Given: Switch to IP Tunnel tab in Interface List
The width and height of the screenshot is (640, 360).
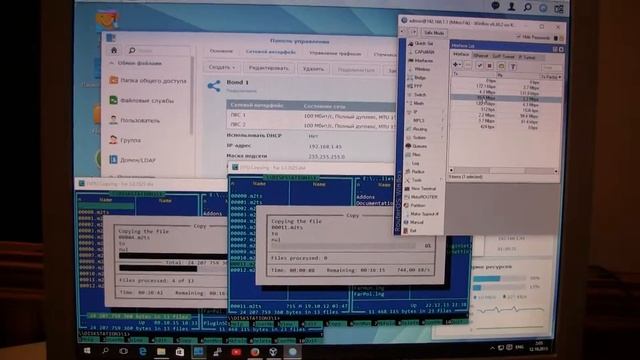Looking at the screenshot, I should (x=527, y=58).
